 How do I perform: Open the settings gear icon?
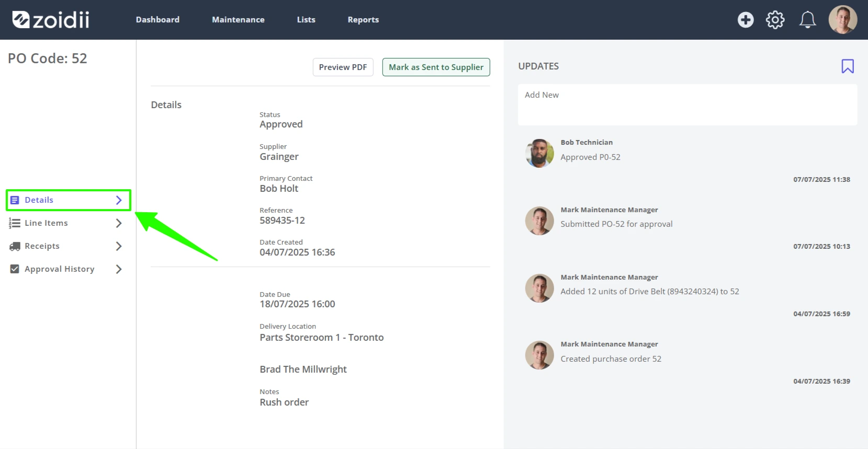pos(775,20)
